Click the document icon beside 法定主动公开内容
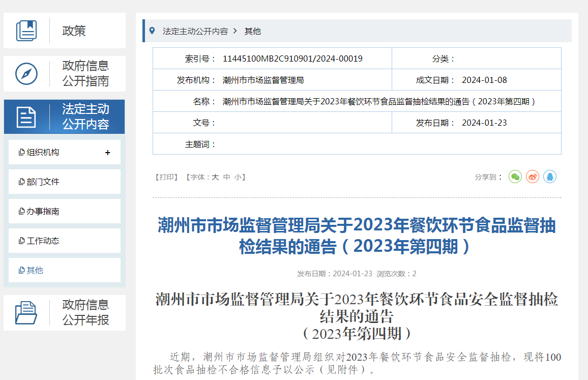Viewport: 588px width, 380px height. (26, 117)
